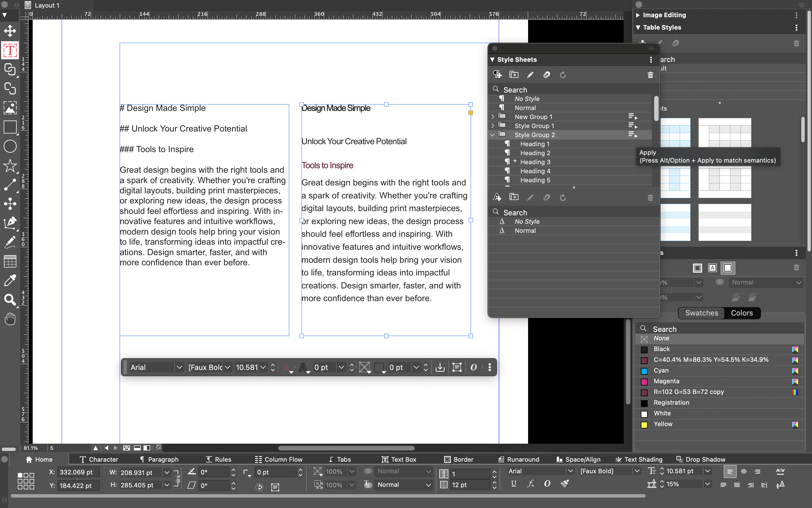
Task: Select the Table tool
Action: (x=10, y=261)
